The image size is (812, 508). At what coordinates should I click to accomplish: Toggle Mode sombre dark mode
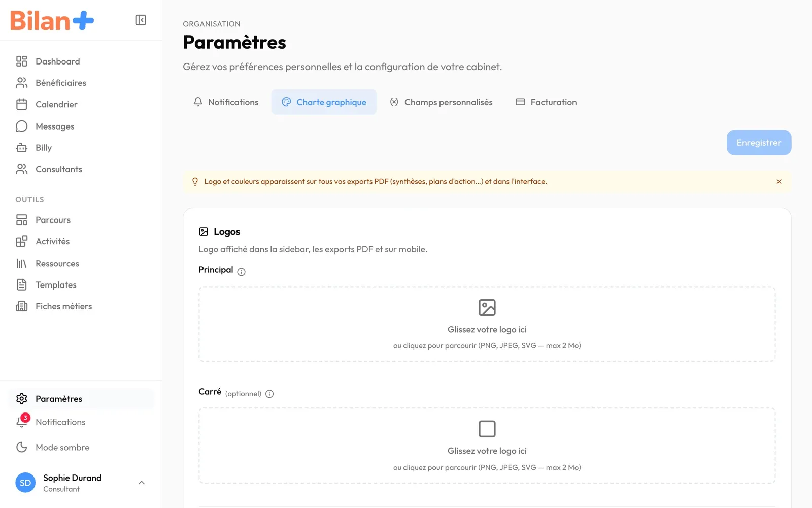click(81, 447)
